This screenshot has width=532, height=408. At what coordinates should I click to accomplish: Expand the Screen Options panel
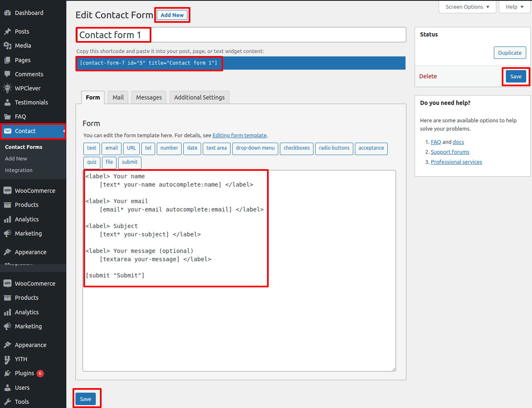(x=467, y=7)
